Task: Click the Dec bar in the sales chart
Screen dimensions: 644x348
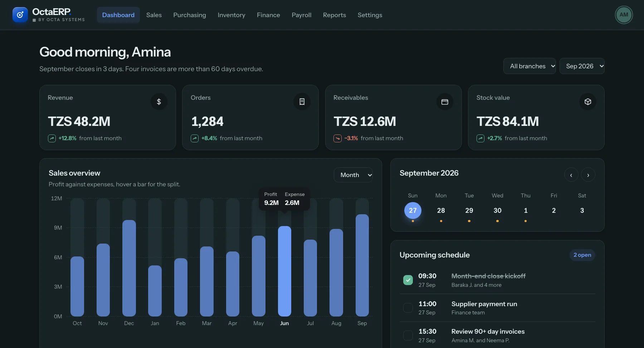Action: (129, 268)
